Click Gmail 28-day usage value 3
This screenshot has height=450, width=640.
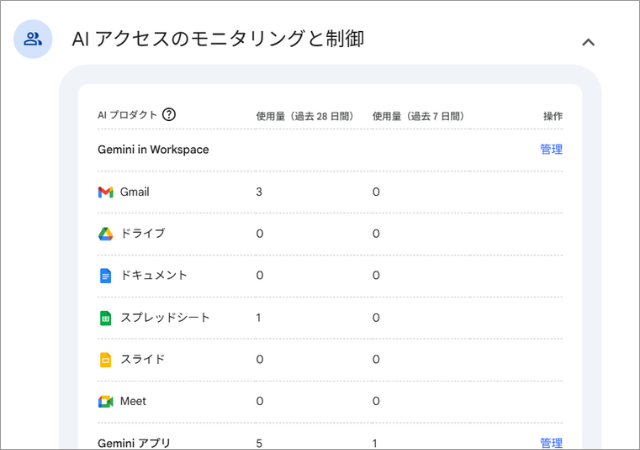pos(259,192)
